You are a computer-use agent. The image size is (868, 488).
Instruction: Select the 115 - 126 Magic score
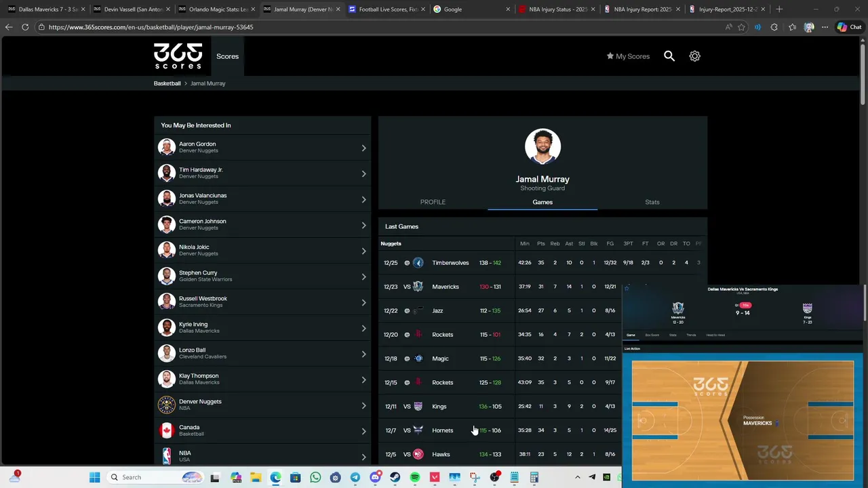click(x=490, y=359)
